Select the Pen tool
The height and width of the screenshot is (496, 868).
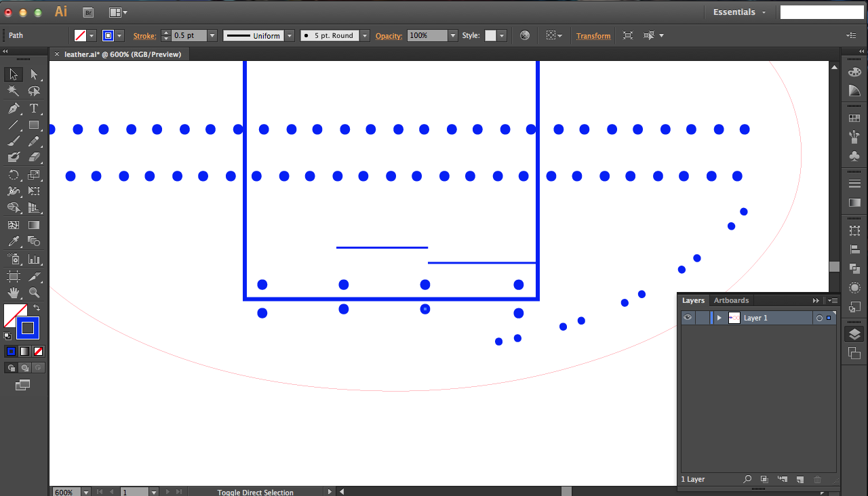pyautogui.click(x=14, y=108)
